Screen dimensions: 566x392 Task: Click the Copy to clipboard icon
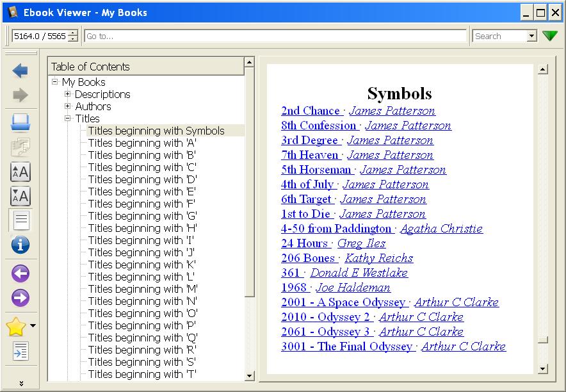click(20, 147)
